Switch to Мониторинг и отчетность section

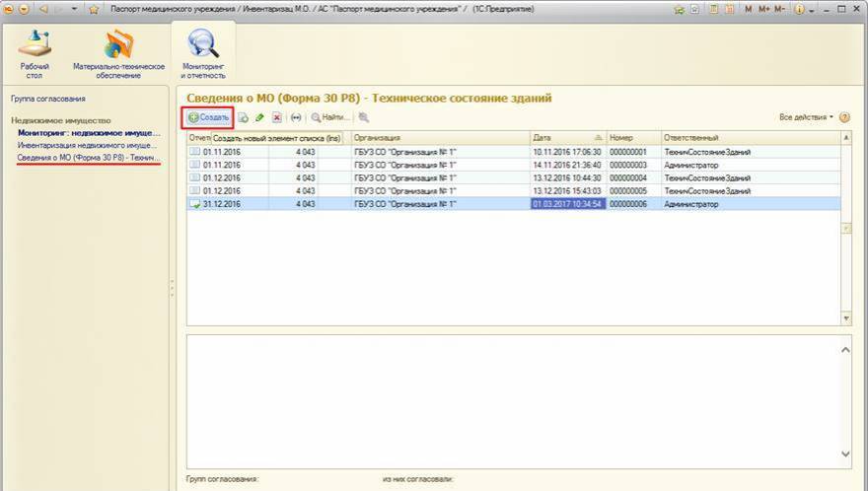click(x=202, y=53)
